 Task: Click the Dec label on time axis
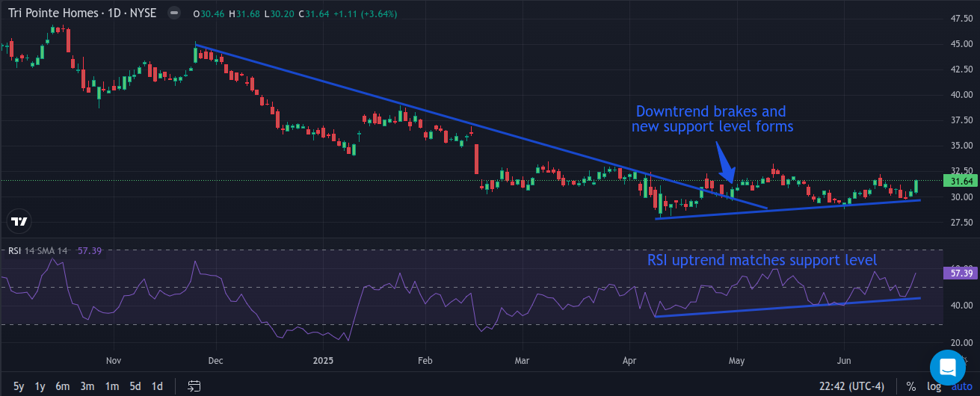point(215,361)
